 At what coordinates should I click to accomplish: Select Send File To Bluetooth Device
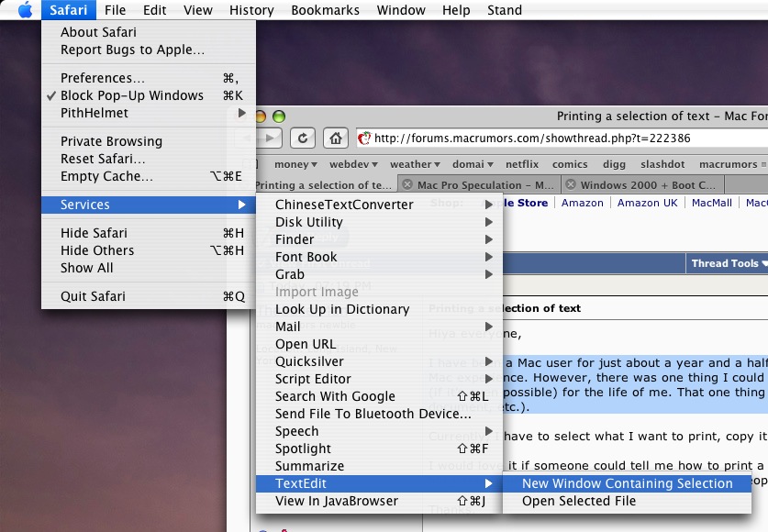[x=380, y=414]
